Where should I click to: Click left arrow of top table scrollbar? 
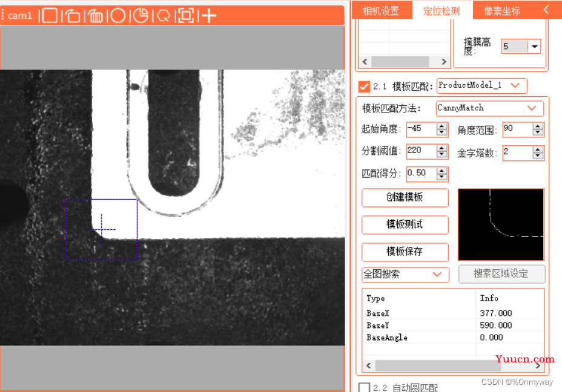(365, 62)
